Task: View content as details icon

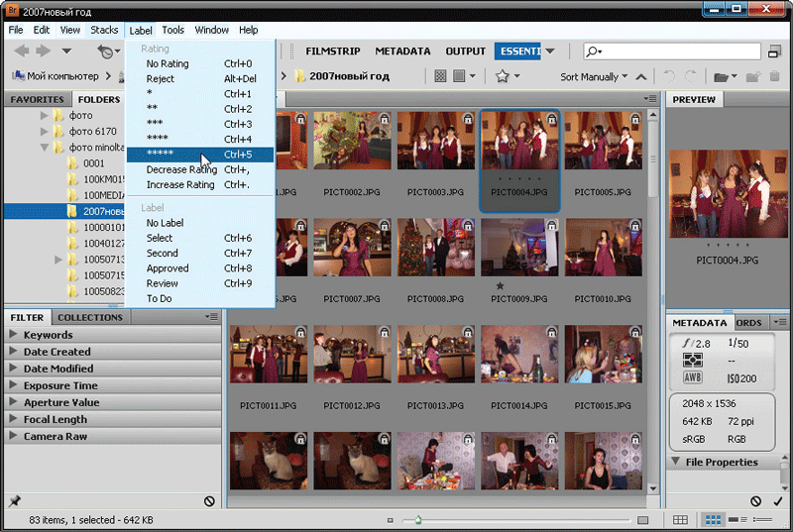Action: coord(738,520)
